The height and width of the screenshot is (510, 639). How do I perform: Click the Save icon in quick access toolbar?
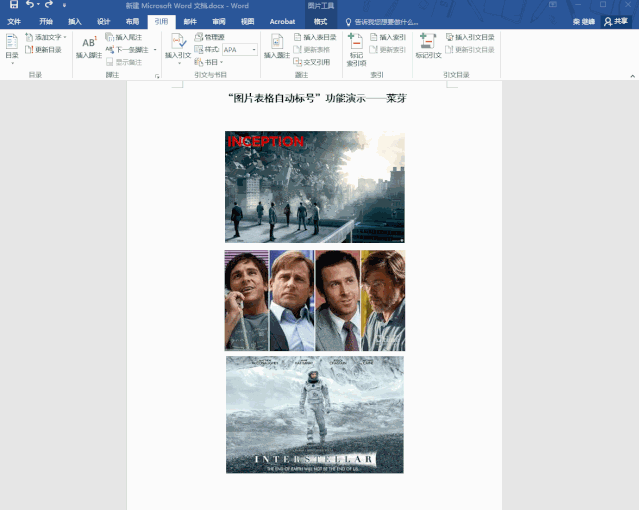click(14, 5)
